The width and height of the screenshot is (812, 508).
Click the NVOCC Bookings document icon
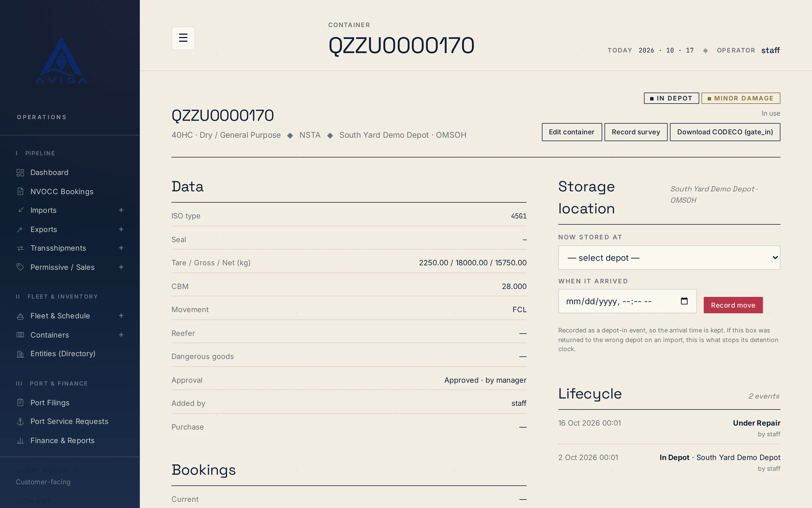[20, 192]
